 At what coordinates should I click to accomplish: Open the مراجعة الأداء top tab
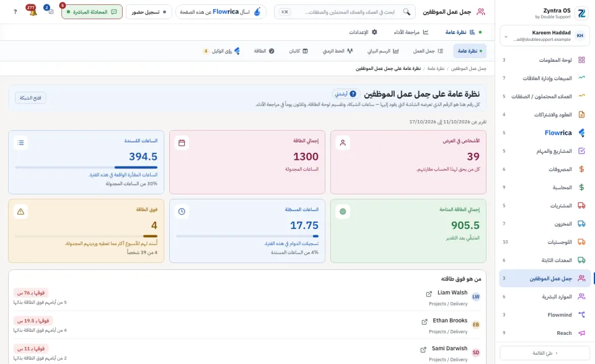click(x=411, y=32)
